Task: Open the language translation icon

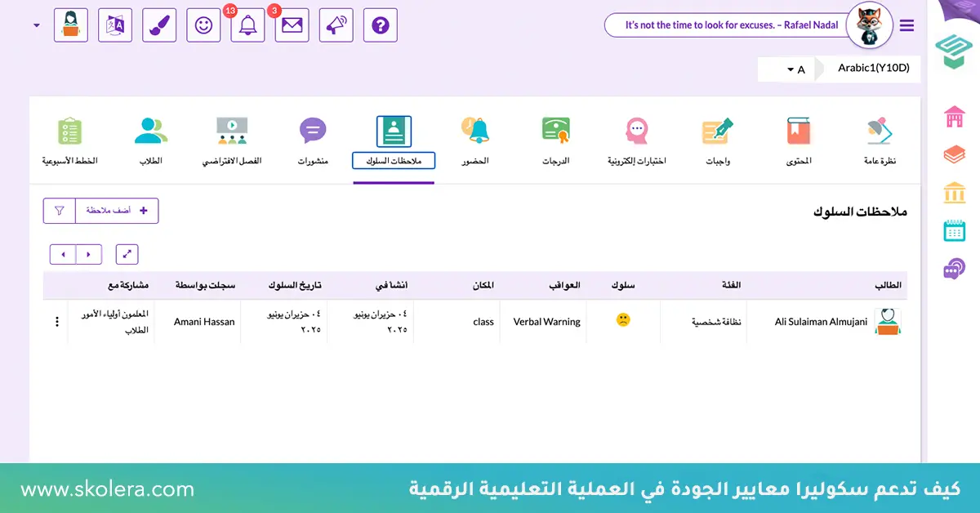Action: point(114,25)
